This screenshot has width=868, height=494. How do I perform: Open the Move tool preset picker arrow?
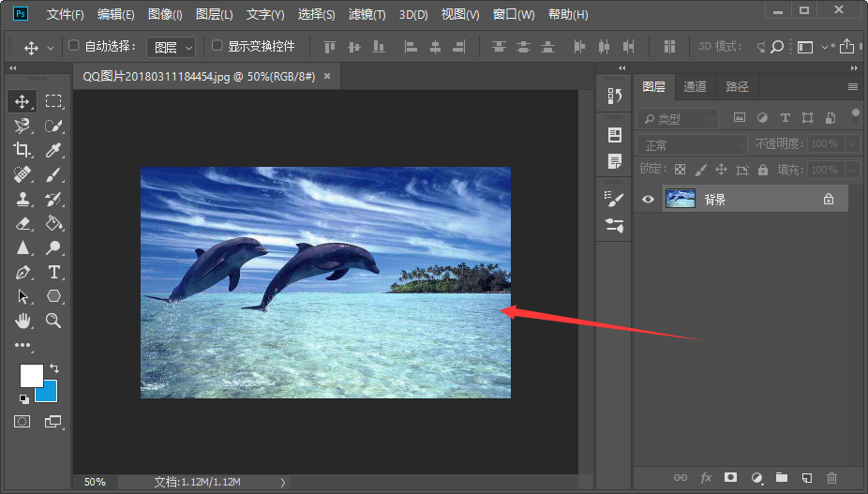(51, 48)
